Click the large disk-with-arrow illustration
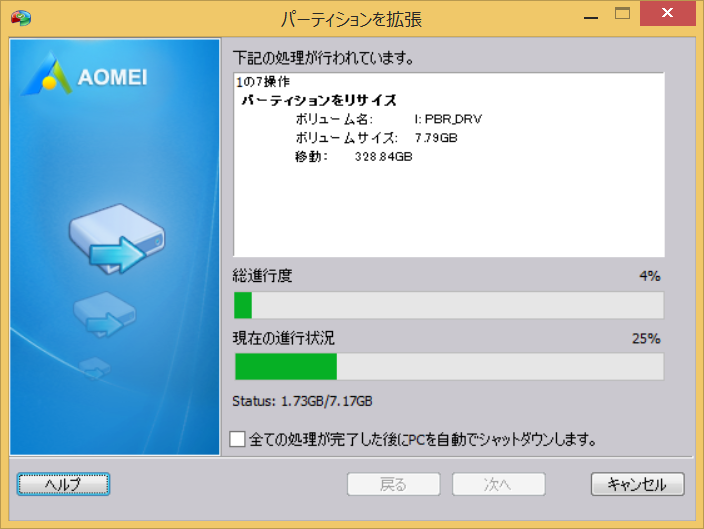 click(x=117, y=238)
